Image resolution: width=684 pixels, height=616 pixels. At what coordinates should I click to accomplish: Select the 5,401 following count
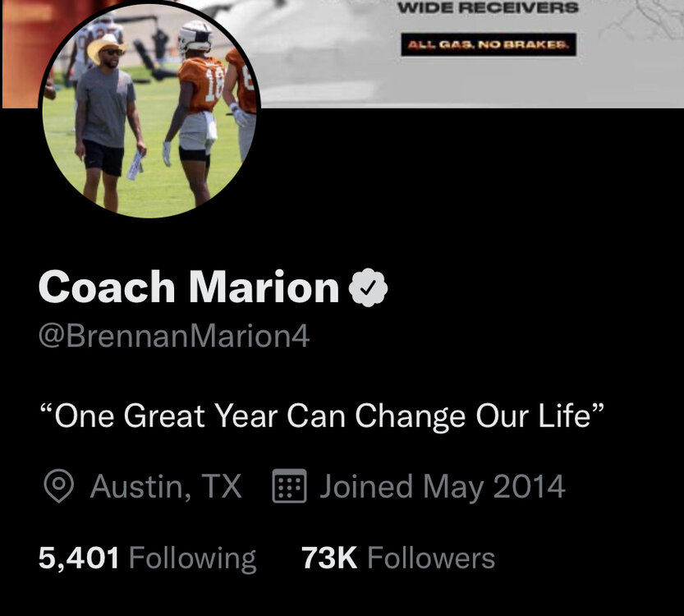pyautogui.click(x=79, y=558)
